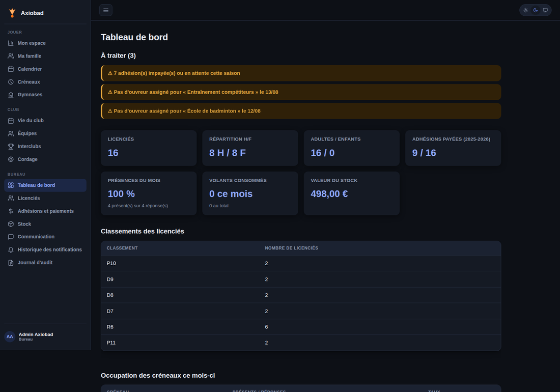Open Admin Axiobad profile name

click(x=36, y=334)
